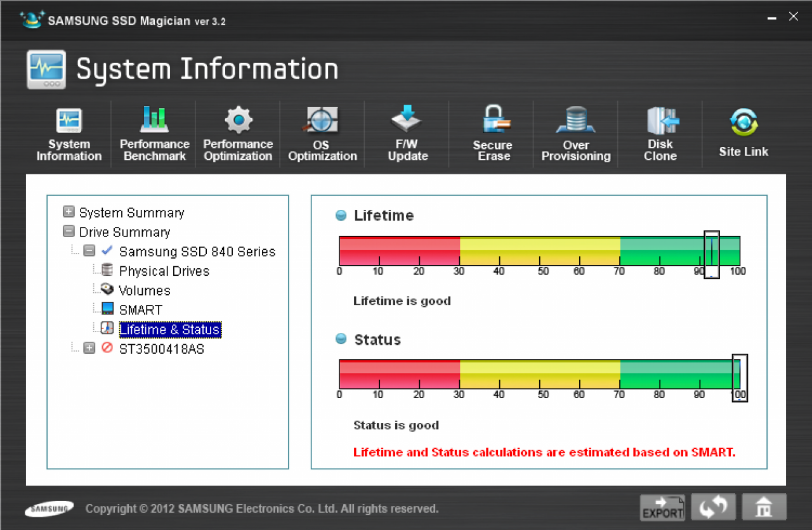The image size is (812, 530).
Task: Collapse the Samsung SSD 840 Series node
Action: (x=89, y=251)
